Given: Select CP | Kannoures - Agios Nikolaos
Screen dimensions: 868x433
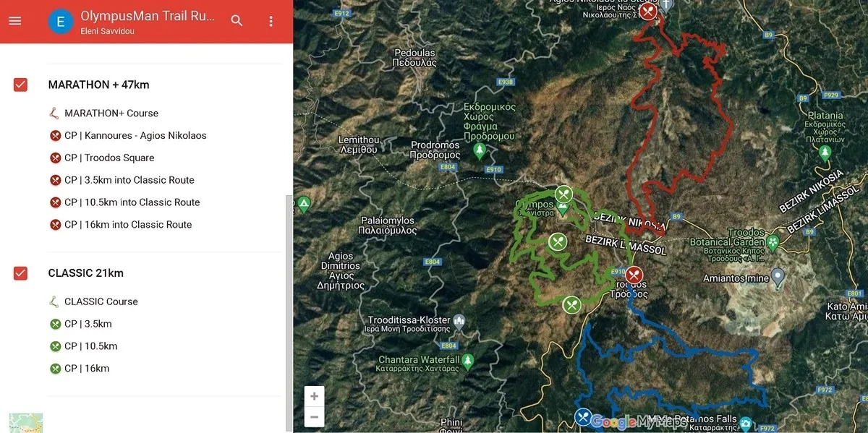Looking at the screenshot, I should (x=135, y=136).
